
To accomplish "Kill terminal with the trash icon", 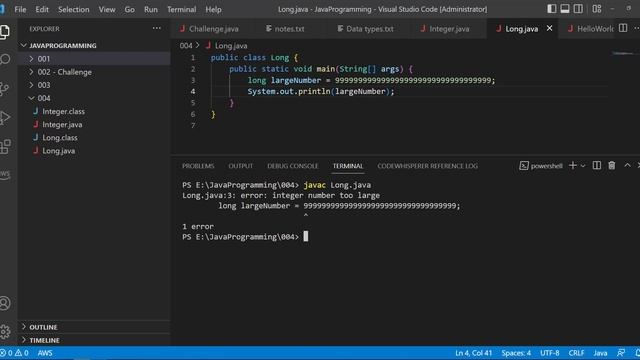I will tap(611, 165).
